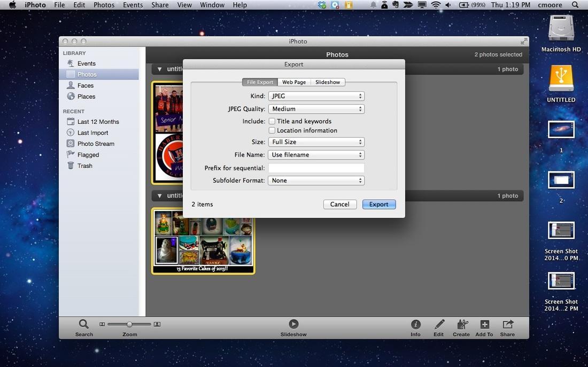Open the Kind dropdown showing JPEG
588x367 pixels.
tap(316, 96)
